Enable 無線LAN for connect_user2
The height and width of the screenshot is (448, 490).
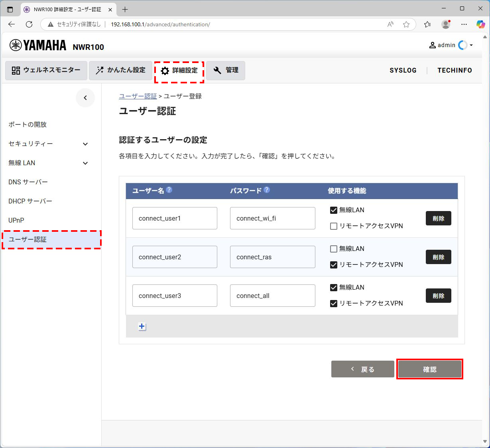point(333,249)
